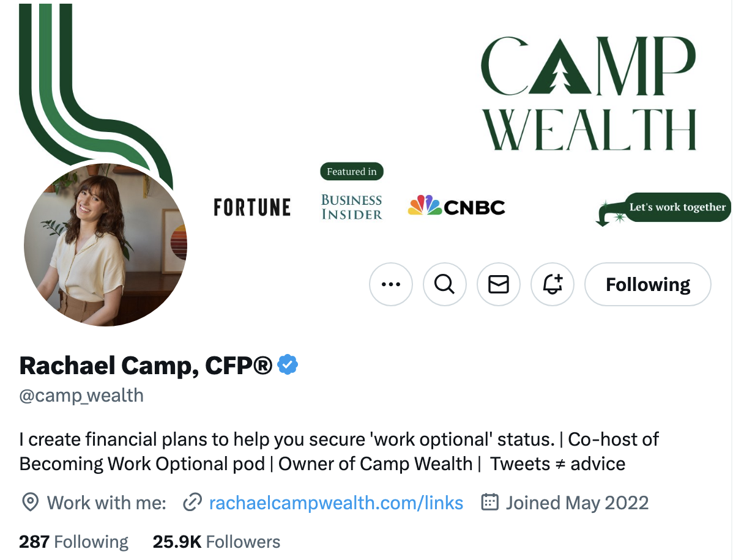
Task: Click the location pin icon
Action: click(x=31, y=503)
